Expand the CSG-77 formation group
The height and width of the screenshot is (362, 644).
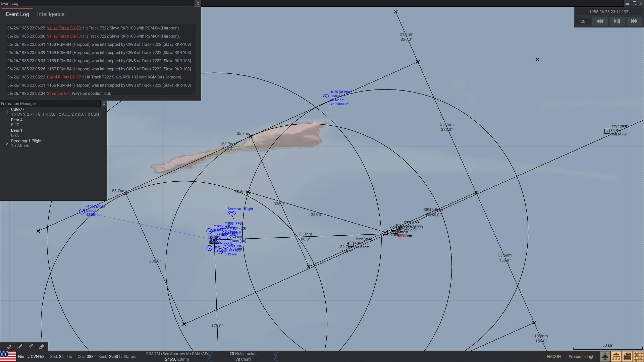click(x=6, y=112)
